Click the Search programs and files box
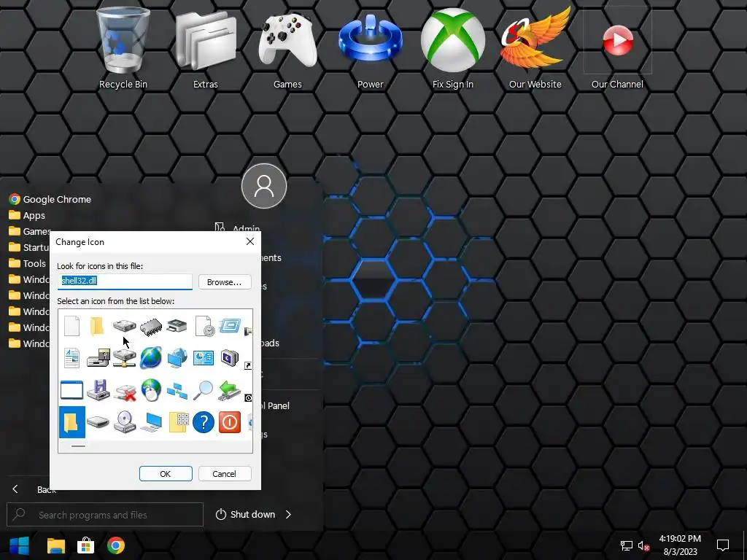The image size is (747, 560). [x=105, y=515]
